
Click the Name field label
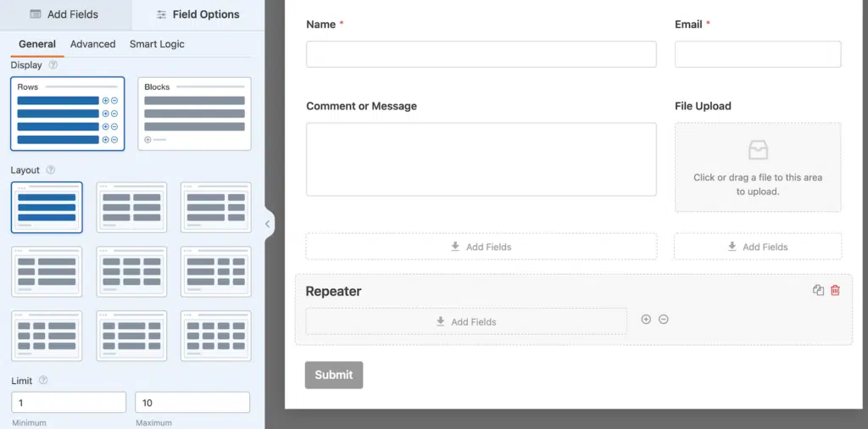pos(321,25)
